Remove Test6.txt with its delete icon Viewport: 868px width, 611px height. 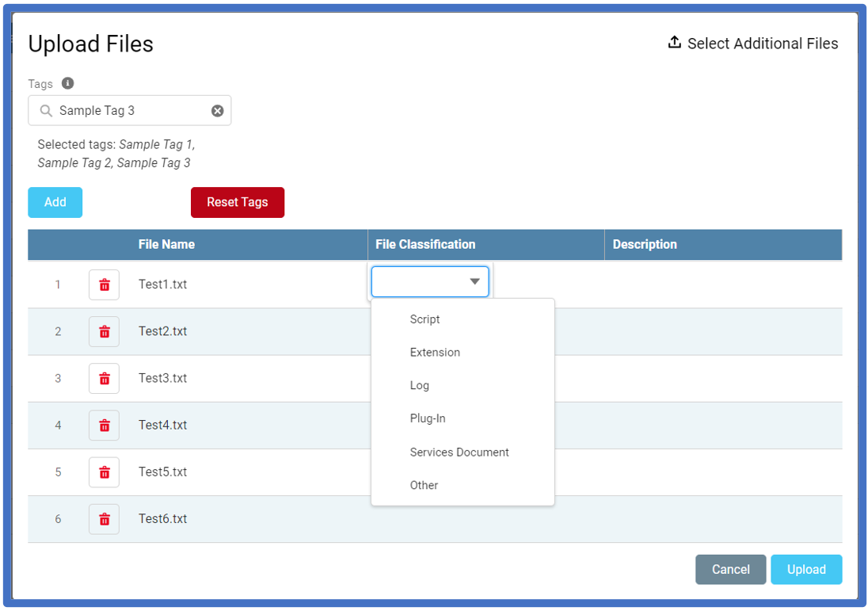click(x=104, y=519)
